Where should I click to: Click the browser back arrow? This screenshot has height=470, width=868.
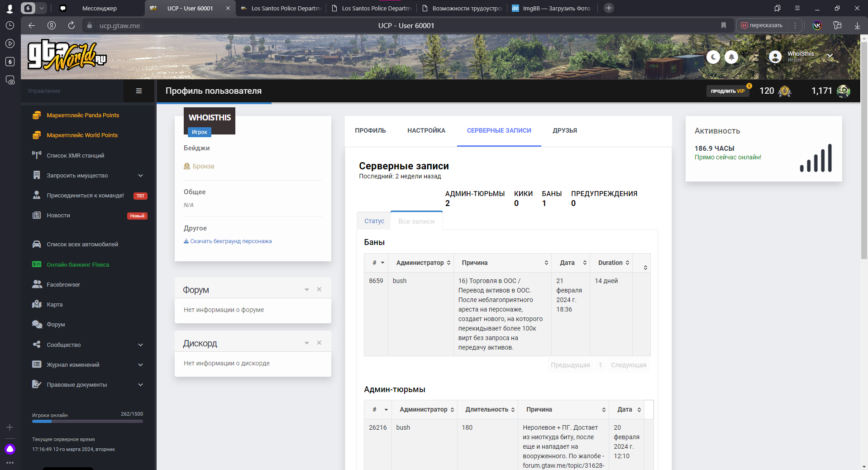pyautogui.click(x=31, y=26)
